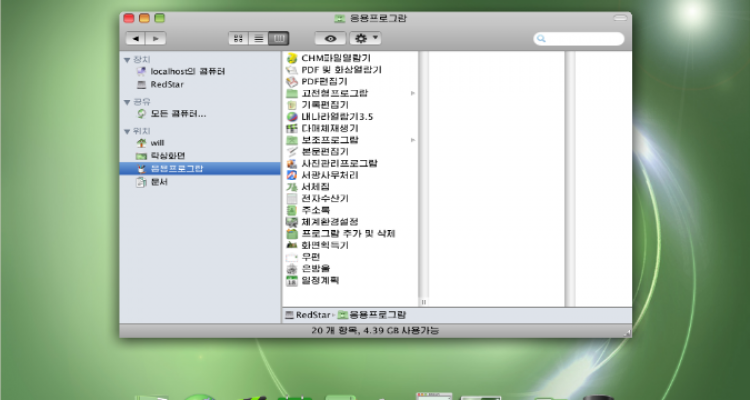750x400 pixels.
Task: Select the RedStar disk in the sidebar
Action: [160, 84]
